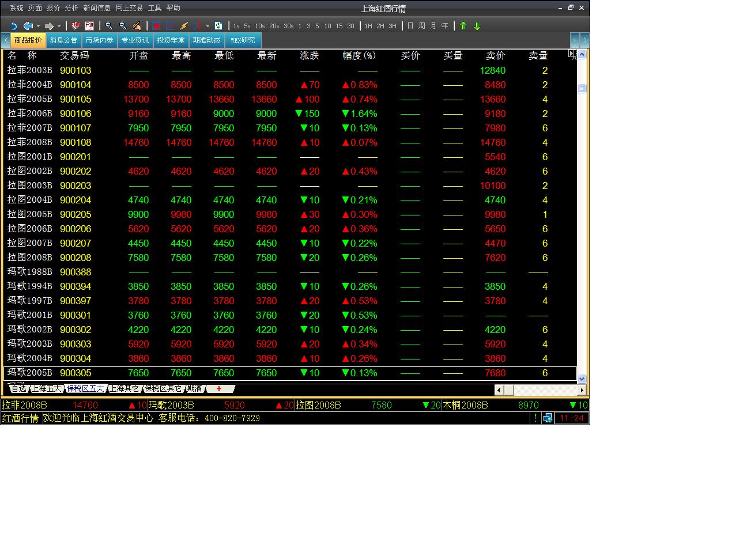Screen dimensions: 747x560
Task: Switch to yearly period 年
Action: click(445, 26)
